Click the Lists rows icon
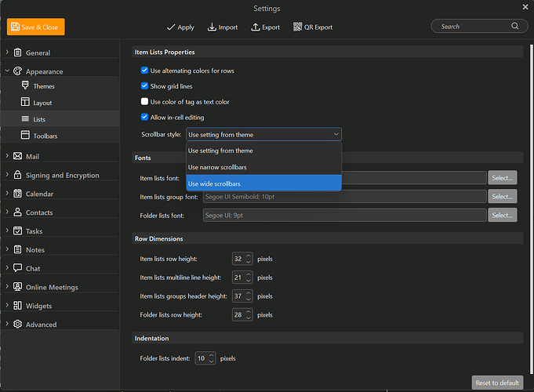This screenshot has height=392, width=534. tap(25, 118)
